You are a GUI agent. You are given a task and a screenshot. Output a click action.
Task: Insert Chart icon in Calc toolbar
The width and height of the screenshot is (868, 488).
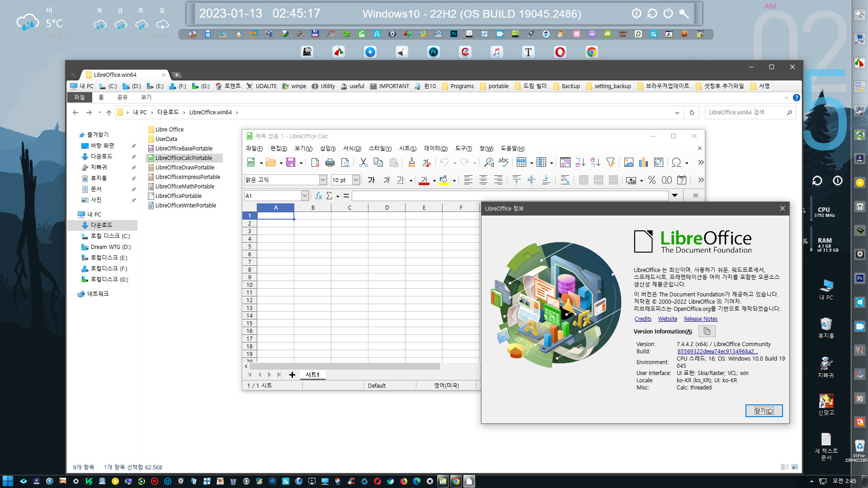coord(643,163)
